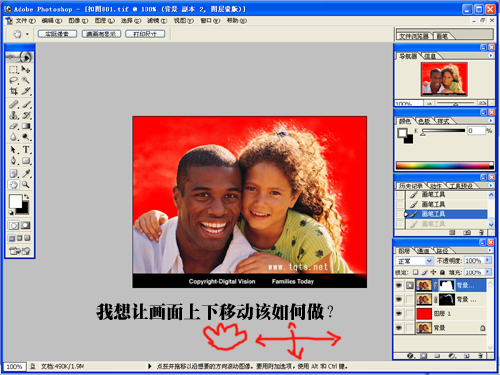
Task: Select the Blur tool
Action: [x=14, y=137]
